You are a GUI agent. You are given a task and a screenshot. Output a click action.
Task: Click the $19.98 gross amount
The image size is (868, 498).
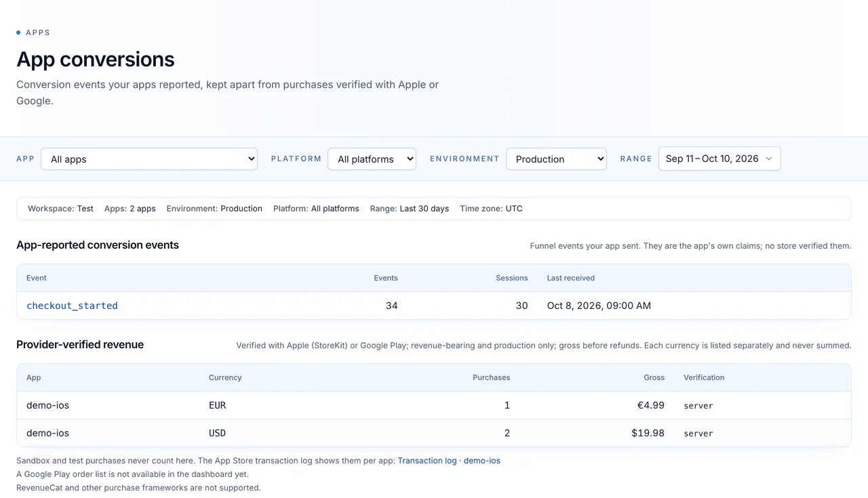(x=648, y=433)
